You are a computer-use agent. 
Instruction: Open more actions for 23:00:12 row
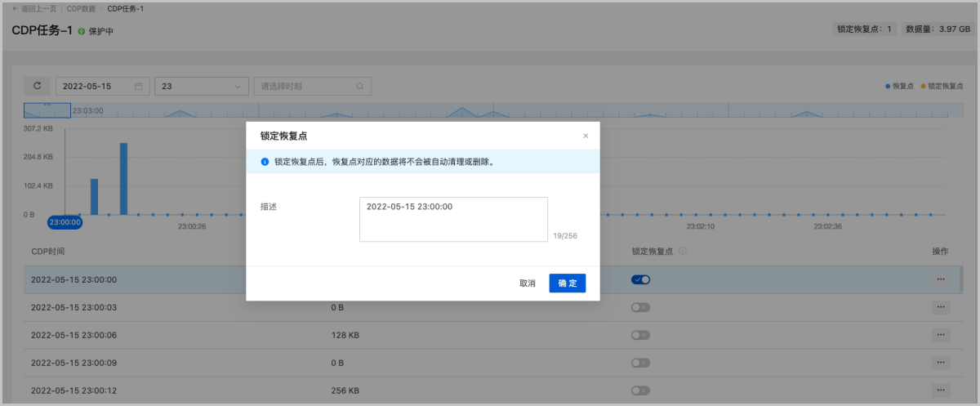point(941,390)
